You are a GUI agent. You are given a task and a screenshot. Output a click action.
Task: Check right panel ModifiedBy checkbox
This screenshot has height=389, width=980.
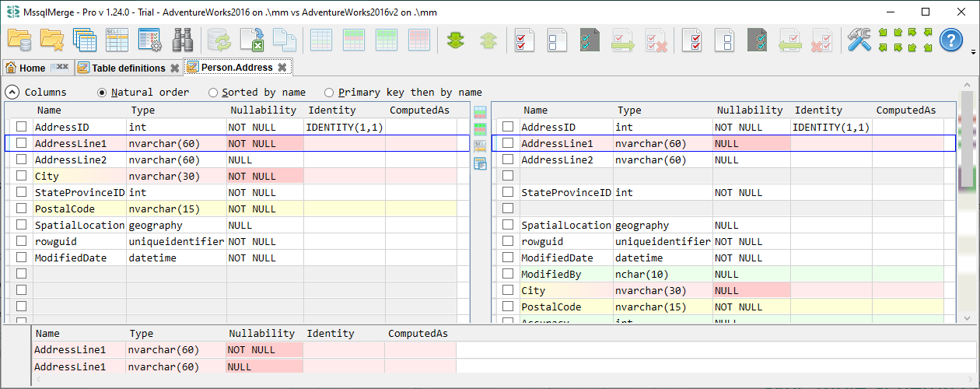[508, 274]
